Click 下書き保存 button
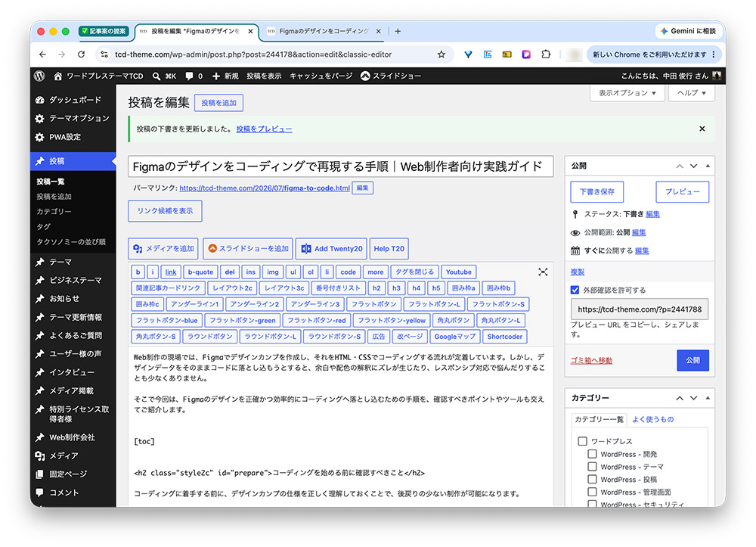This screenshot has height=547, width=756. (597, 191)
